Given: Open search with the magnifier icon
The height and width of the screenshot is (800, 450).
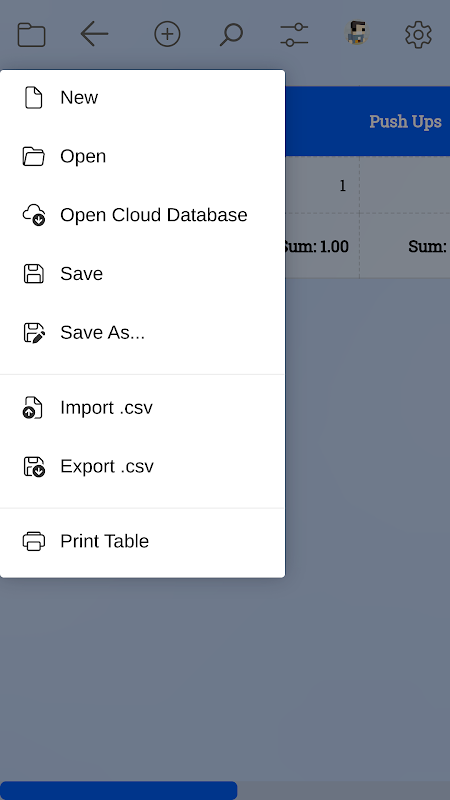Looking at the screenshot, I should click(231, 35).
